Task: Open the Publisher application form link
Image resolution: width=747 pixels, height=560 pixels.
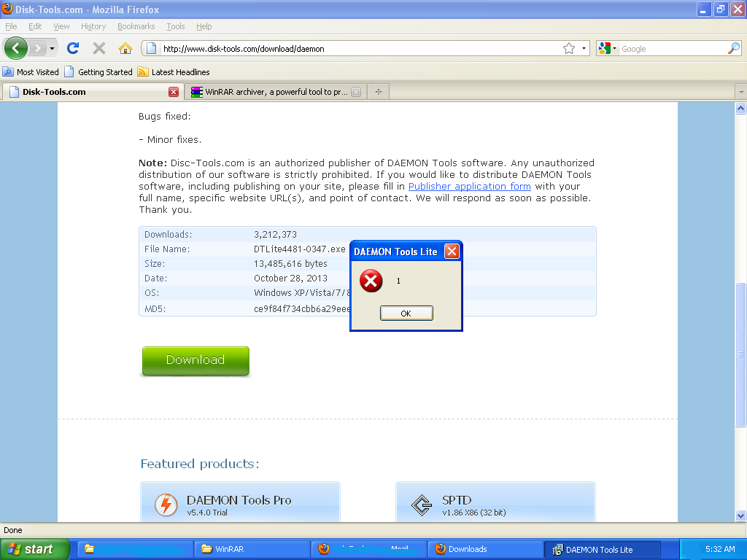Action: coord(469,186)
